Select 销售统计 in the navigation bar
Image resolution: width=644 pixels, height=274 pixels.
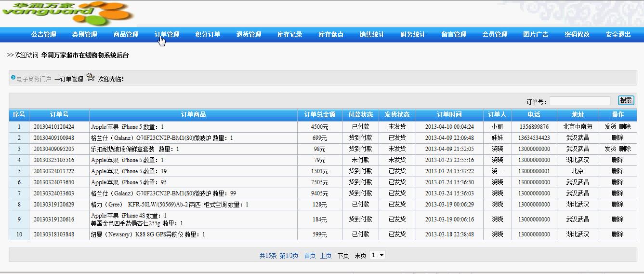372,35
